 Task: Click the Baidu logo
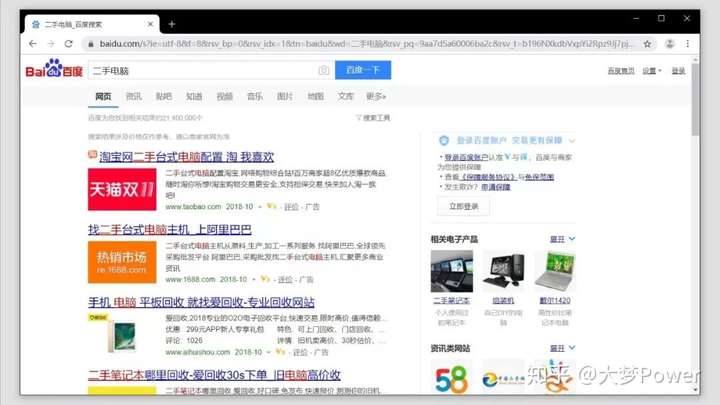tap(54, 68)
